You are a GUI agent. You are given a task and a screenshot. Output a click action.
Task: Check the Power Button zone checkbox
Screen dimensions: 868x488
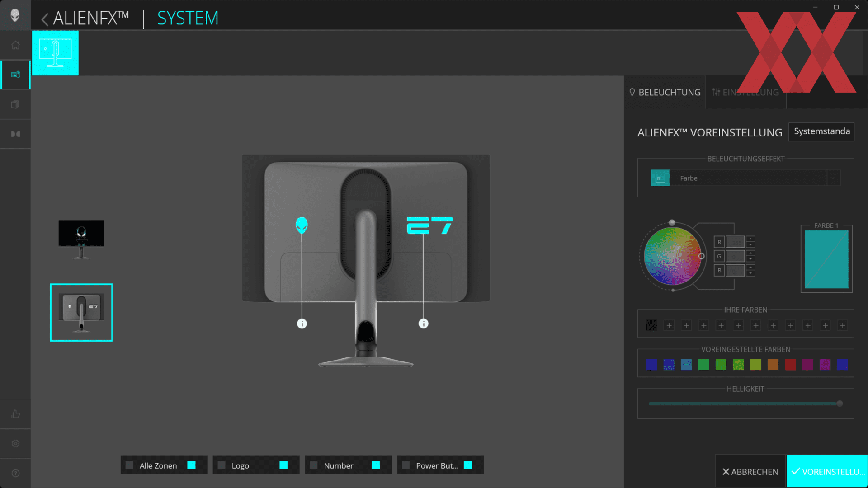click(406, 465)
